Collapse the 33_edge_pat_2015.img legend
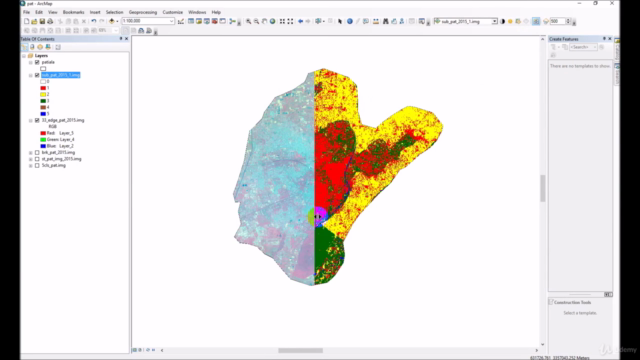 pos(31,120)
